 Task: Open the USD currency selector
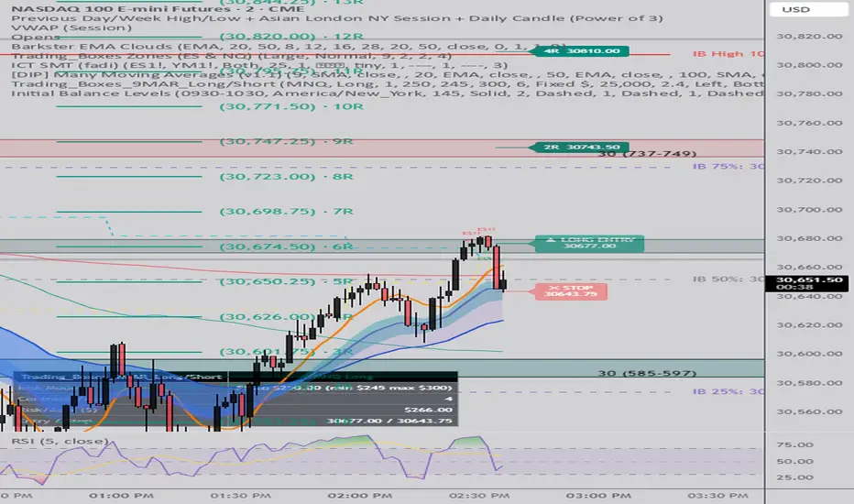coord(809,9)
